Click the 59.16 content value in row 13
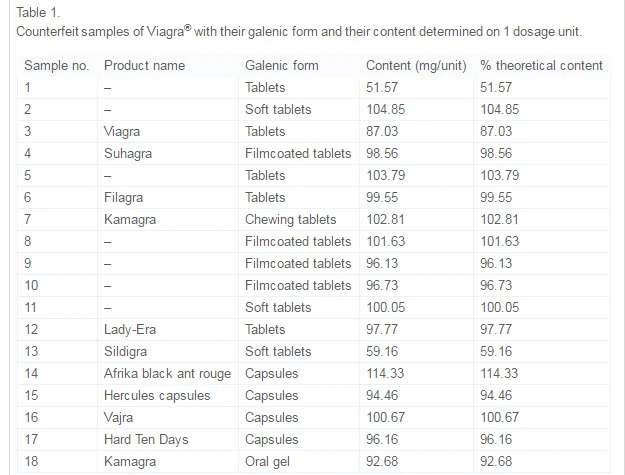 tap(382, 351)
